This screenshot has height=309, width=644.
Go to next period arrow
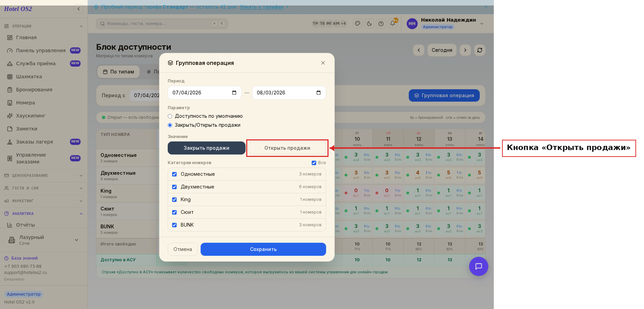465,50
